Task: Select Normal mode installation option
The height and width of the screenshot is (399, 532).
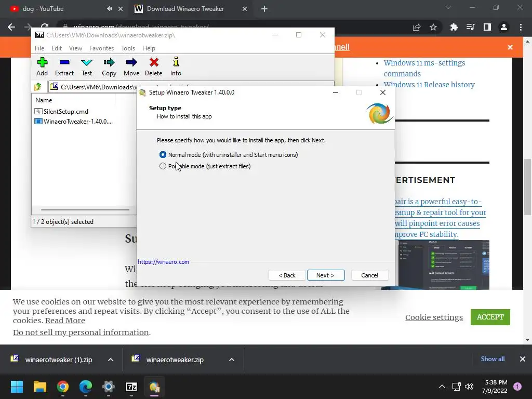Action: 229,155
